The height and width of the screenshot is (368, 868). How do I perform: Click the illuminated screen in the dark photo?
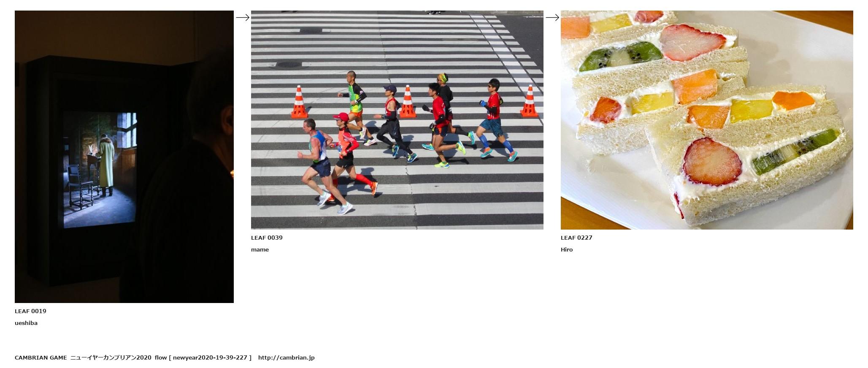coord(100,170)
